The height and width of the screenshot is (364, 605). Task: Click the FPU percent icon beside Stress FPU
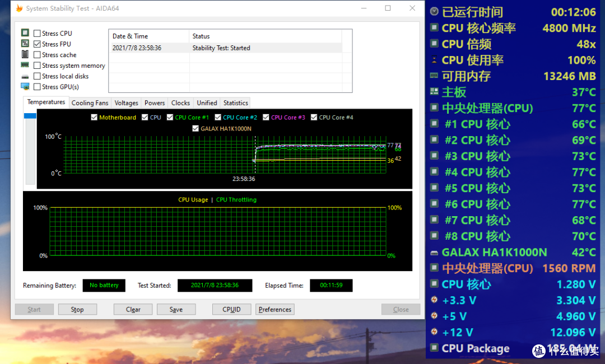point(25,44)
